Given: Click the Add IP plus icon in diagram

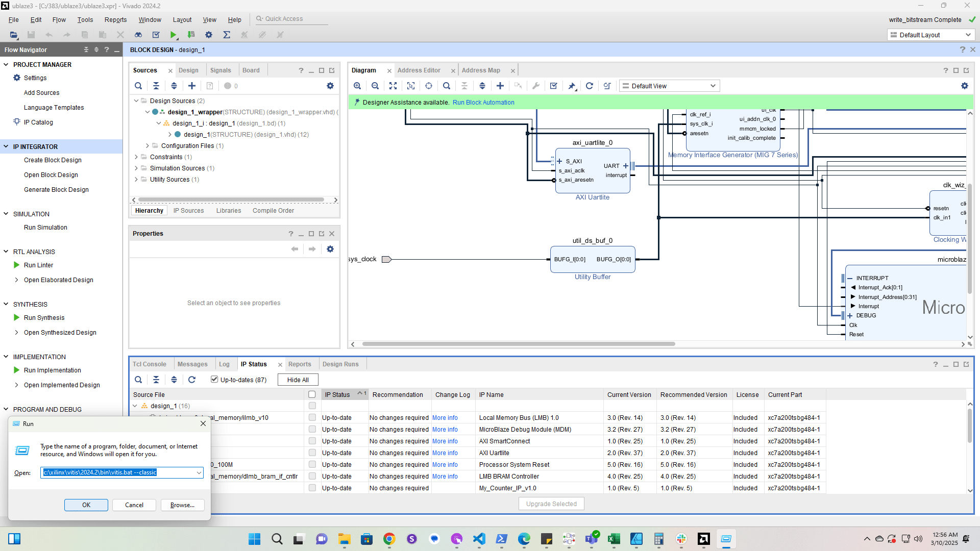Looking at the screenshot, I should tap(500, 86).
